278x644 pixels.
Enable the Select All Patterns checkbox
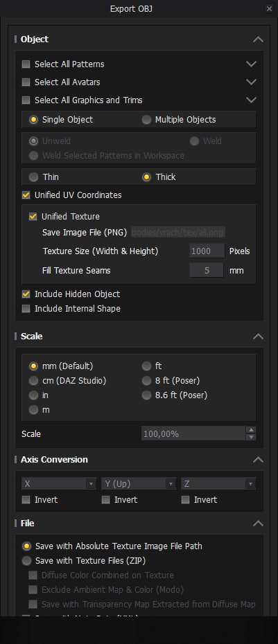tap(26, 64)
